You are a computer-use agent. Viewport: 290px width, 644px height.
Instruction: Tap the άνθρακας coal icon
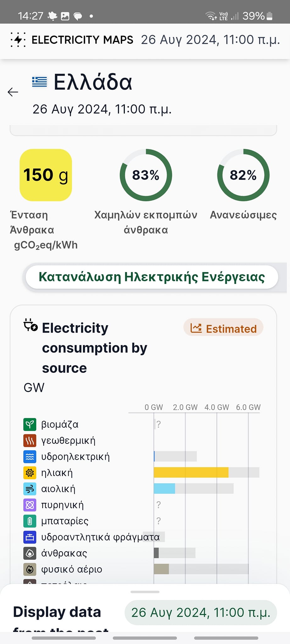(30, 553)
